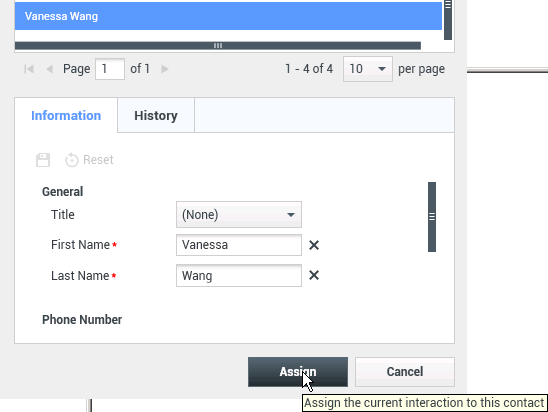
Task: Open the per page dropdown
Action: pyautogui.click(x=368, y=69)
